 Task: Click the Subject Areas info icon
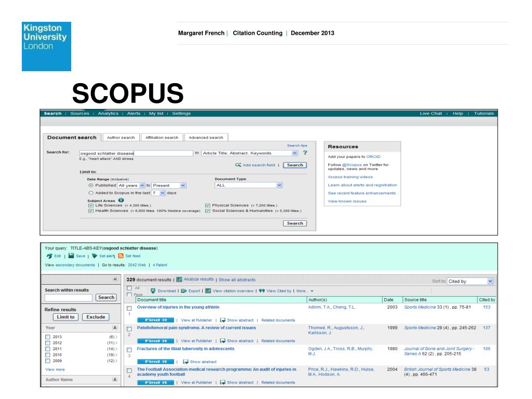pyautogui.click(x=121, y=200)
